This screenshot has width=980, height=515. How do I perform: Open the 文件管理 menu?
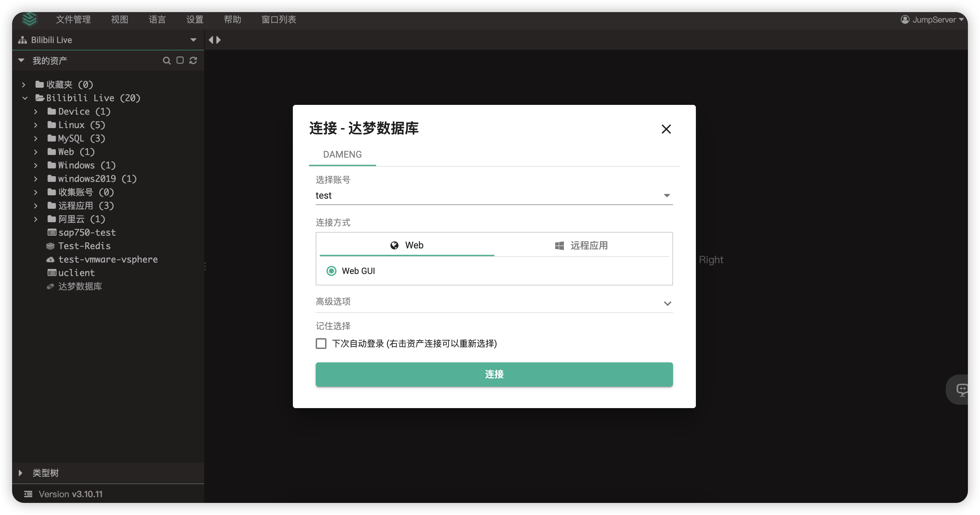73,19
